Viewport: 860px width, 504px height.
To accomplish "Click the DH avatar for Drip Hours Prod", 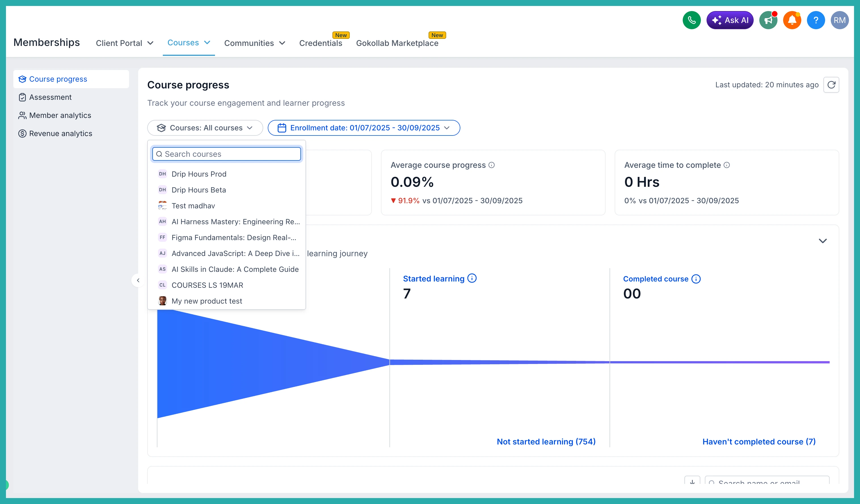I will click(x=163, y=174).
